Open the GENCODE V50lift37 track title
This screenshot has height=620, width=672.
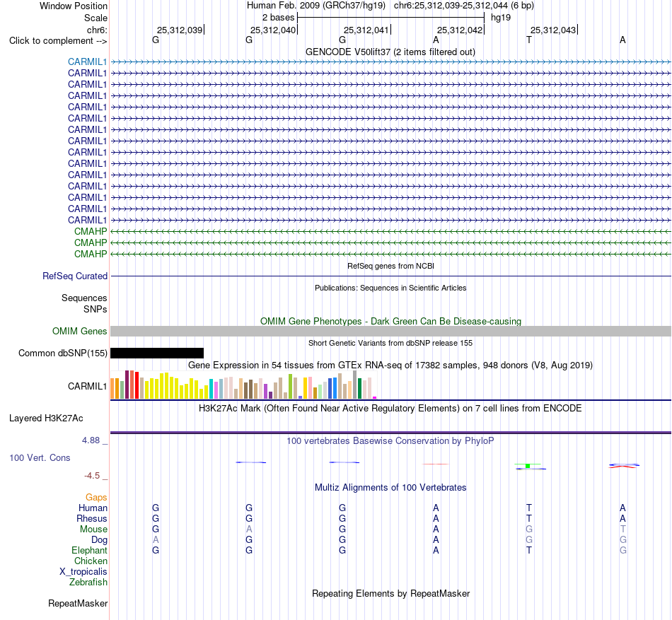(x=390, y=52)
